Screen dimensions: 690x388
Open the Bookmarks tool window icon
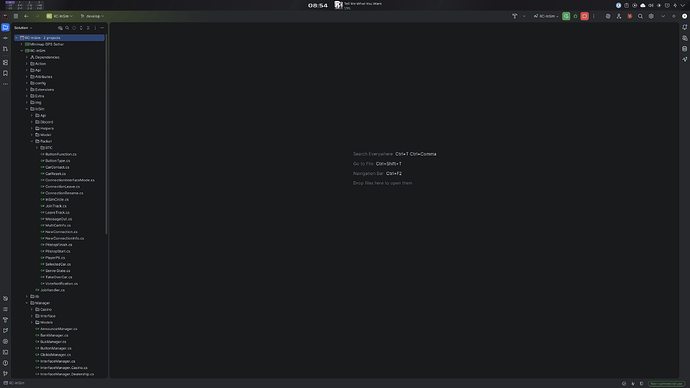(x=5, y=73)
